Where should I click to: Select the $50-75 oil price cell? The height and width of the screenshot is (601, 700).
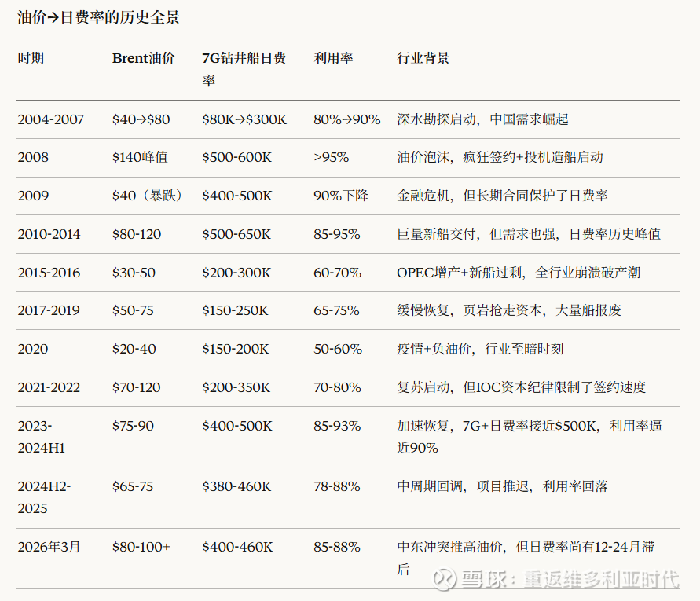pos(133,310)
